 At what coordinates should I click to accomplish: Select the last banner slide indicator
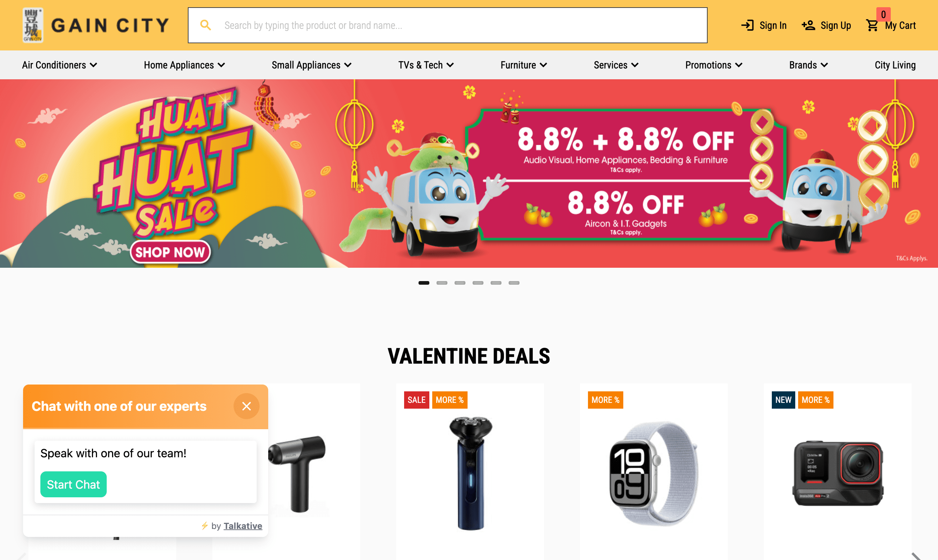pos(514,283)
